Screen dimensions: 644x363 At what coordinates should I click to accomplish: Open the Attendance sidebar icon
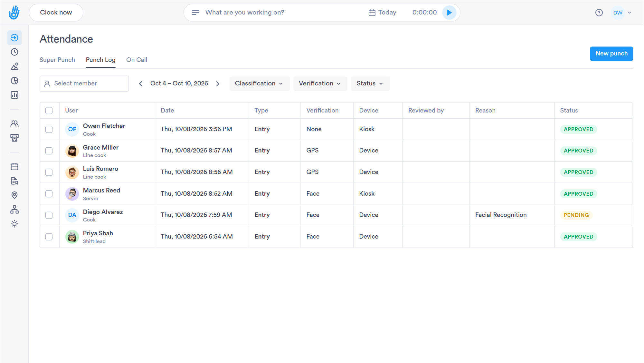click(14, 38)
